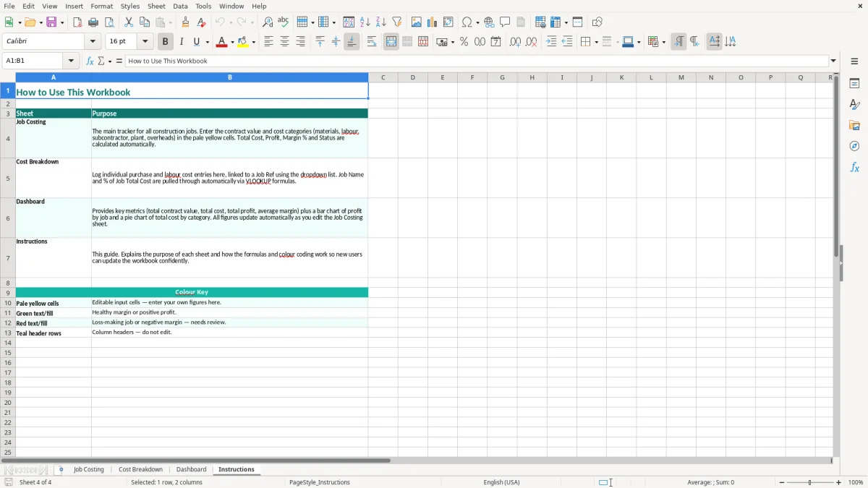Click the formula equals button

pos(119,61)
